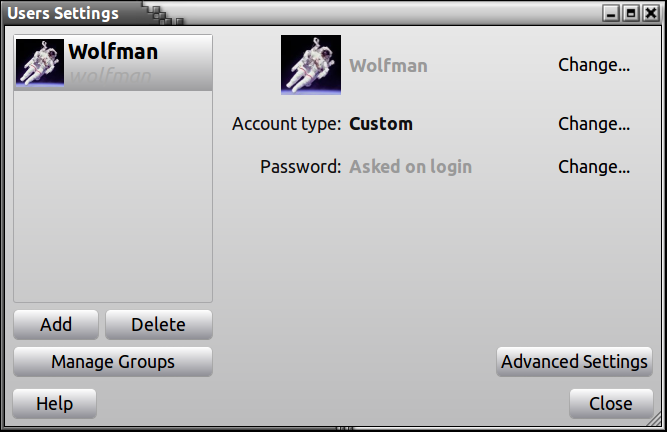Click the Users Settings title bar text
This screenshot has width=667, height=432.
[64, 14]
